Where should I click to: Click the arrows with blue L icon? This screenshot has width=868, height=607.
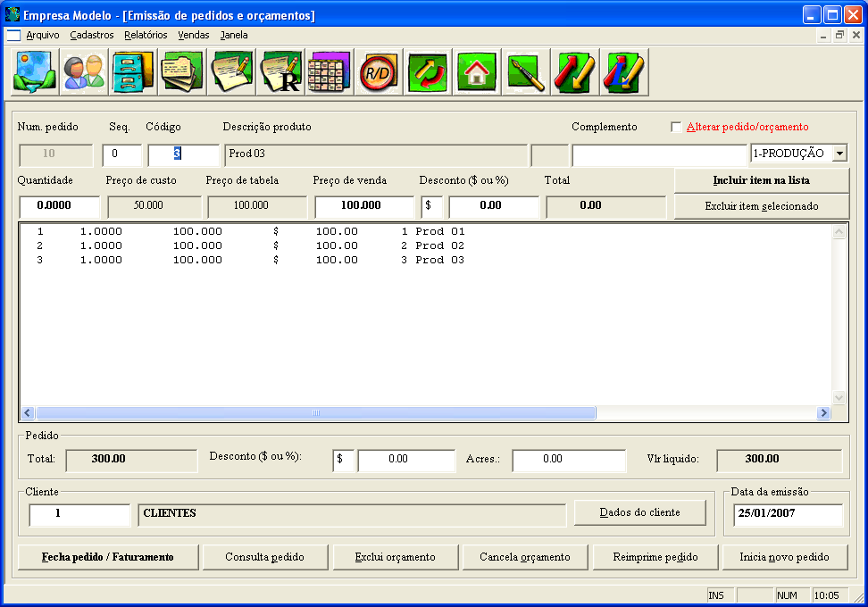[x=624, y=72]
